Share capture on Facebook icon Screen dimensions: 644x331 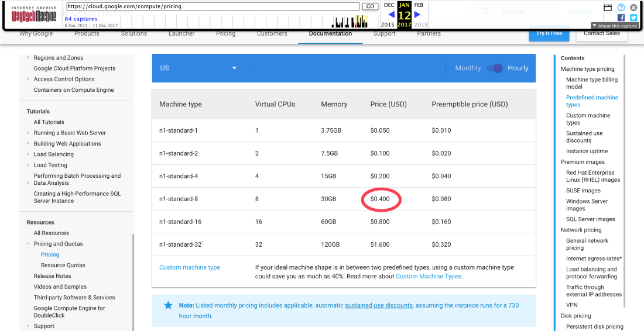coord(621,18)
